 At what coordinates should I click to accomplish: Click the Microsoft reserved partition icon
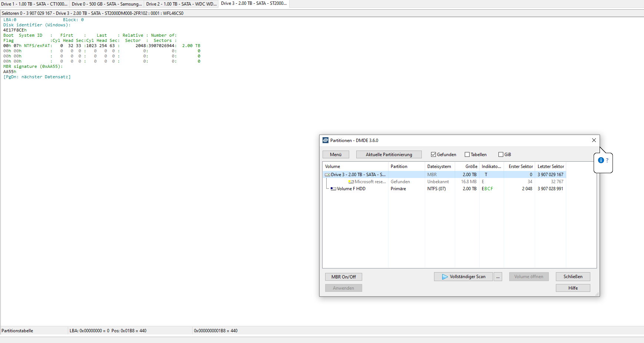pos(351,182)
